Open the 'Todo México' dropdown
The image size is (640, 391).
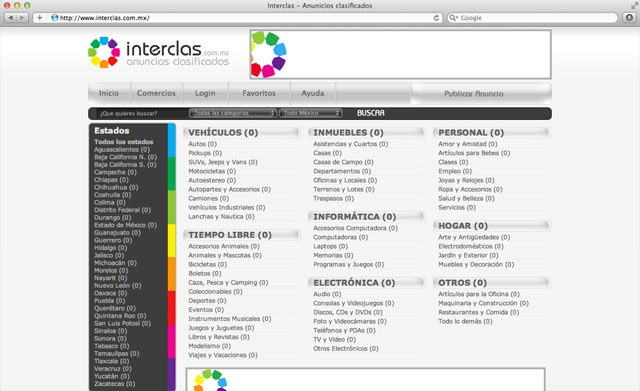(x=311, y=113)
